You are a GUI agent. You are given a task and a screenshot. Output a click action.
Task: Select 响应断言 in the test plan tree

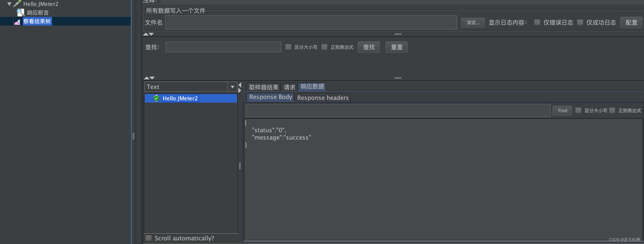pos(38,13)
